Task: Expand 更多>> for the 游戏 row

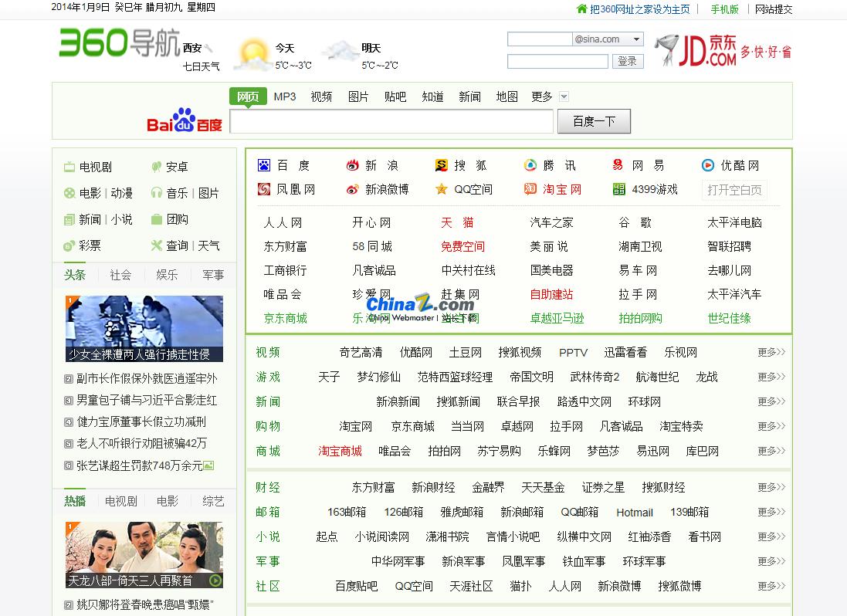Action: [x=771, y=377]
